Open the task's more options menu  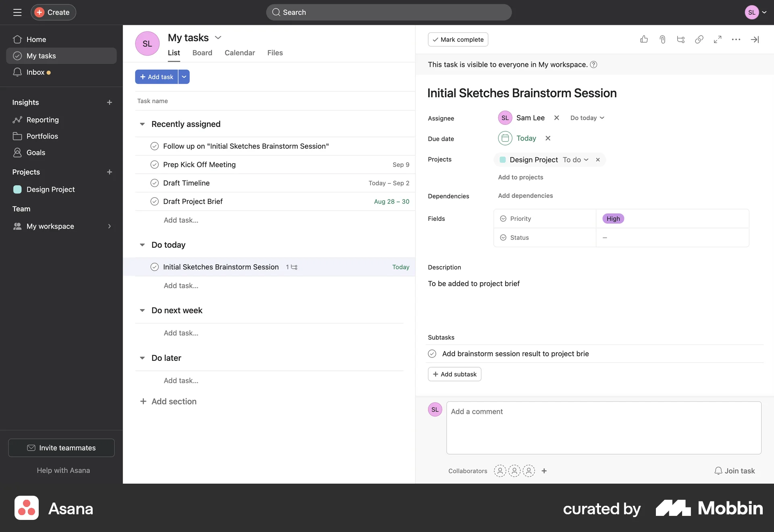click(x=736, y=39)
